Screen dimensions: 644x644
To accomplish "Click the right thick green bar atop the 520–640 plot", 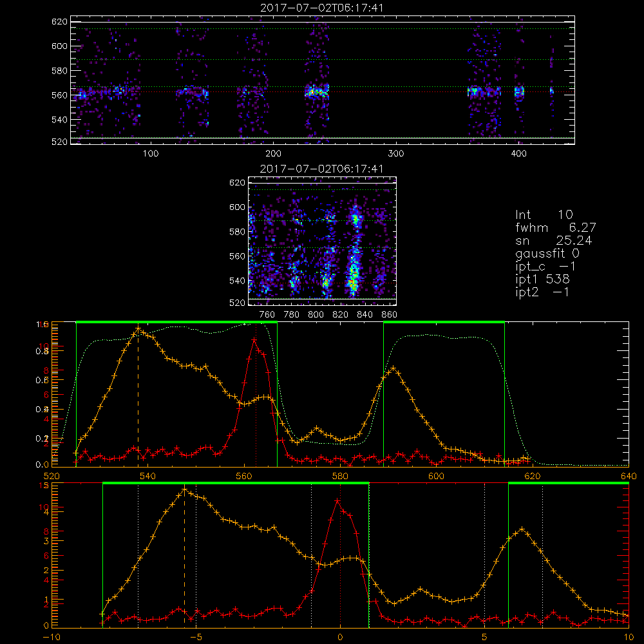I will pyautogui.click(x=444, y=322).
